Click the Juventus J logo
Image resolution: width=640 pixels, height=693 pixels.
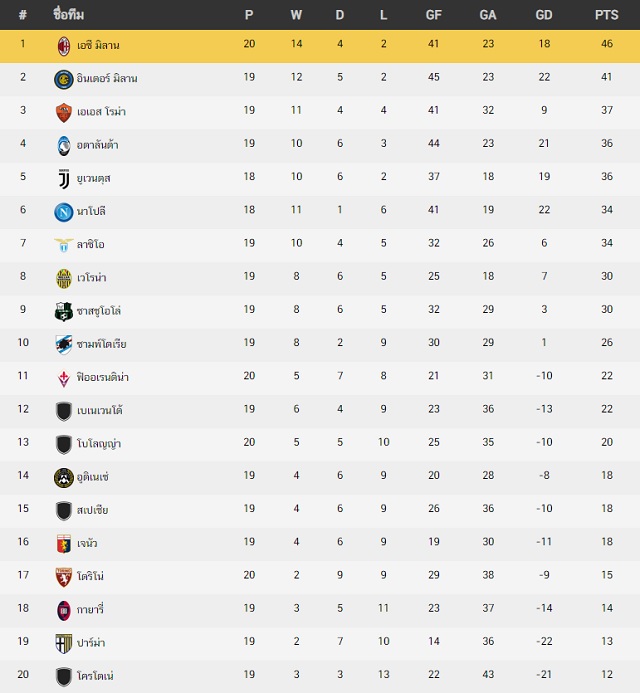64,179
